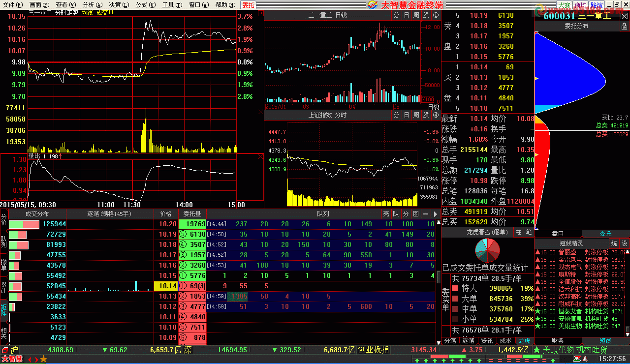This screenshot has width=630, height=364.
Task: Toggle 分 option in queue header
Action: (406, 214)
